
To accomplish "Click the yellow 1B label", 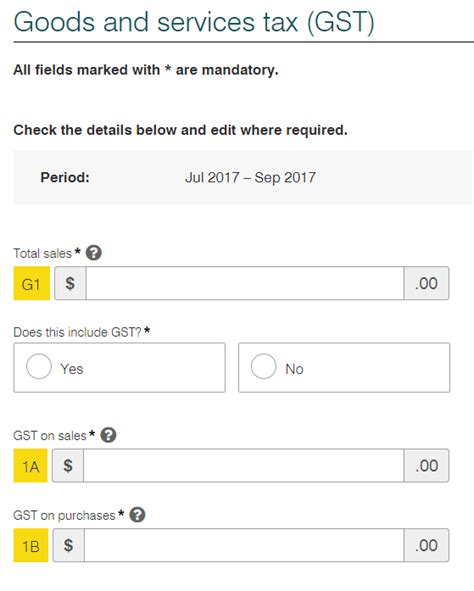I will point(31,545).
